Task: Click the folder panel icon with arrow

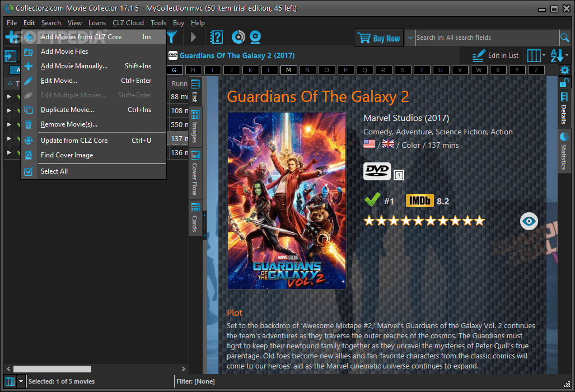Action: point(10,56)
